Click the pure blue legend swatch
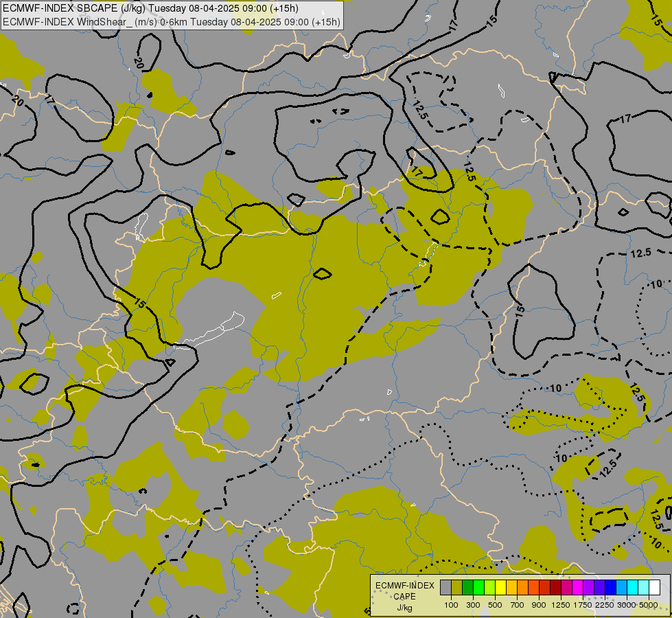 [610, 587]
